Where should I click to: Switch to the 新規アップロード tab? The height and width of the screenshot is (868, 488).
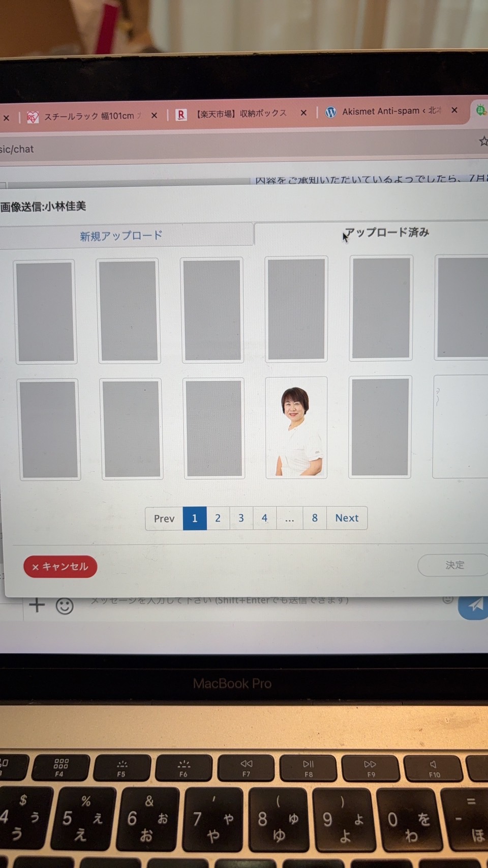pos(121,236)
